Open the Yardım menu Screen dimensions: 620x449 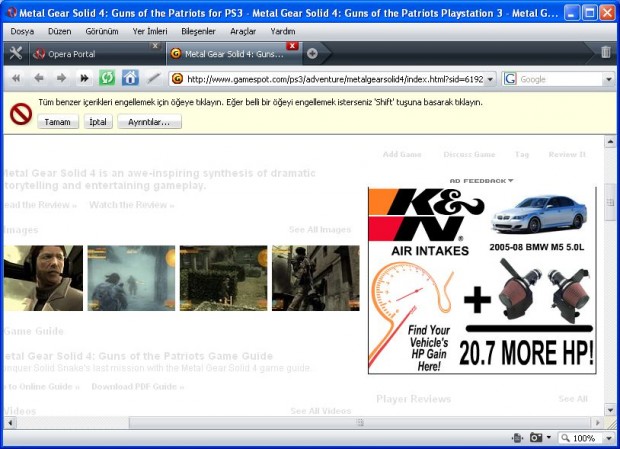tap(283, 31)
